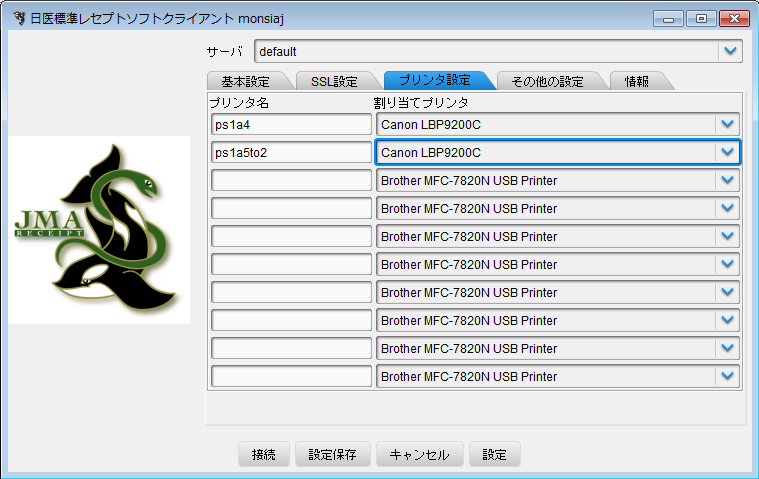
Task: Open printer dropdown for ps1a5to2 row
Action: pyautogui.click(x=558, y=152)
